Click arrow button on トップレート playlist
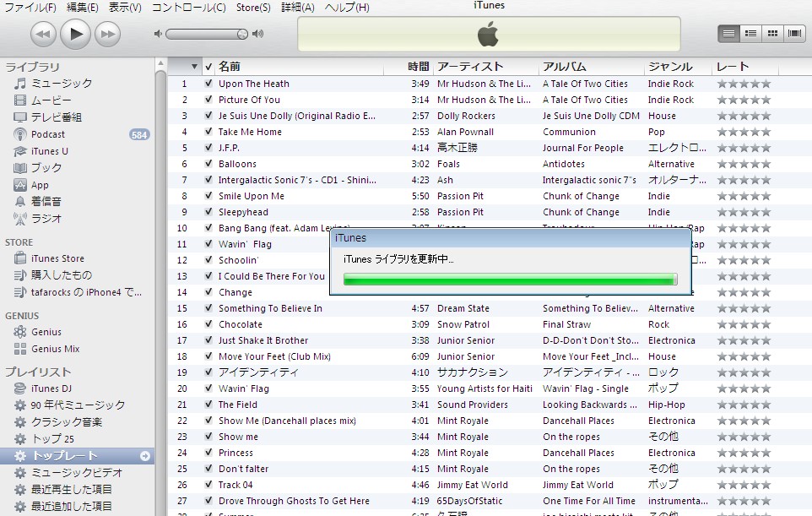 tap(145, 456)
